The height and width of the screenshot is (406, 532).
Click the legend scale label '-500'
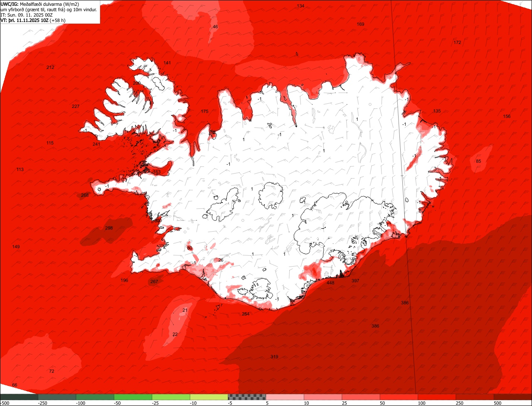[5, 403]
